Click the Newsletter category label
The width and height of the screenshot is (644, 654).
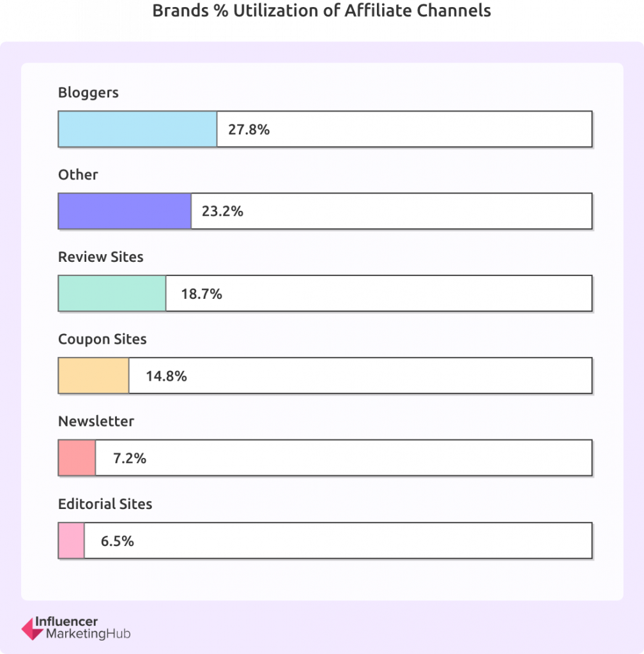click(x=96, y=422)
